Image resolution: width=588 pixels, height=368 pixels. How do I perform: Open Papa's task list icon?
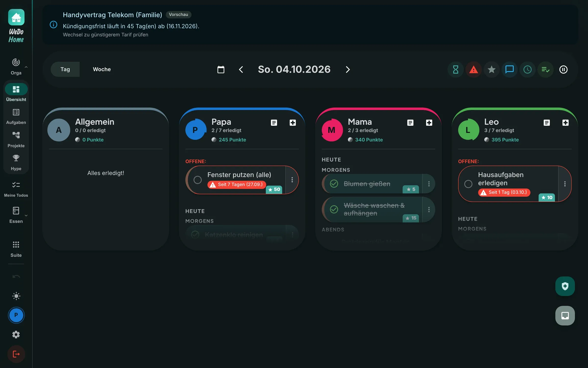point(274,122)
